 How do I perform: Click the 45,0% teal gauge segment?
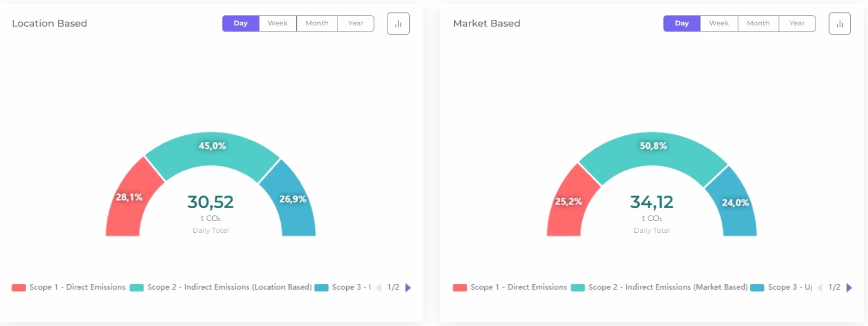tap(212, 151)
